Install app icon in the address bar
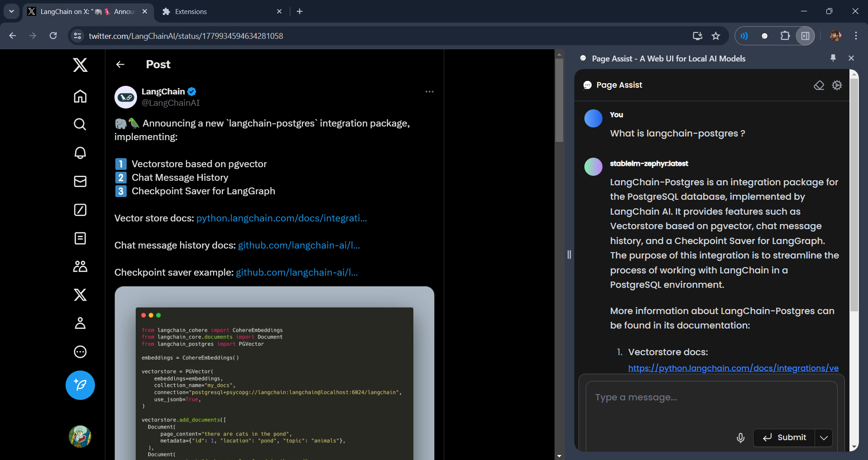 pos(697,36)
